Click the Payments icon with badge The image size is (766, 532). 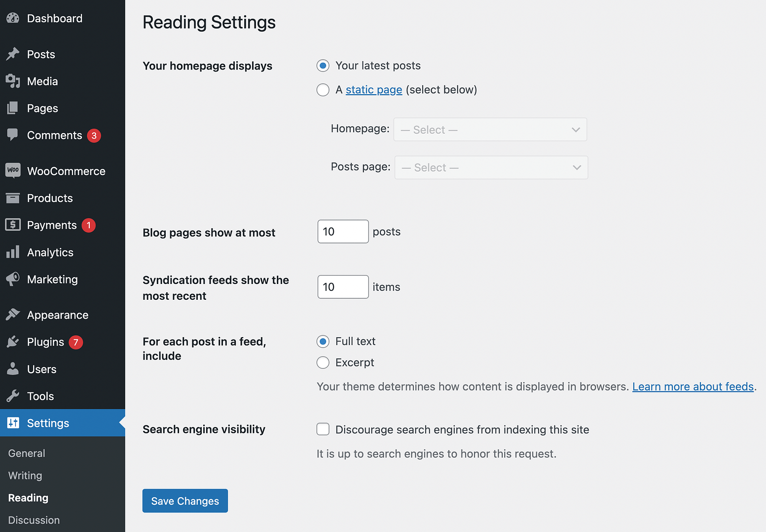pyautogui.click(x=12, y=225)
